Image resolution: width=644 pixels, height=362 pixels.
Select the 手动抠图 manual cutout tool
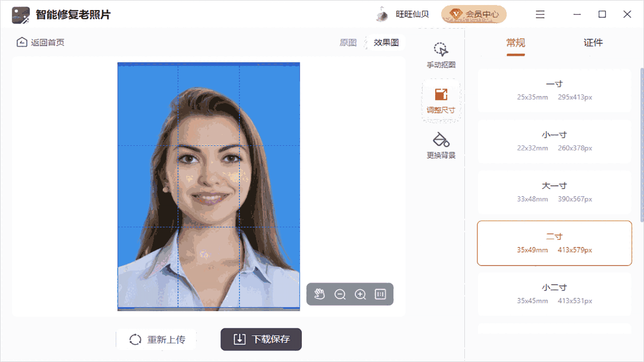441,53
